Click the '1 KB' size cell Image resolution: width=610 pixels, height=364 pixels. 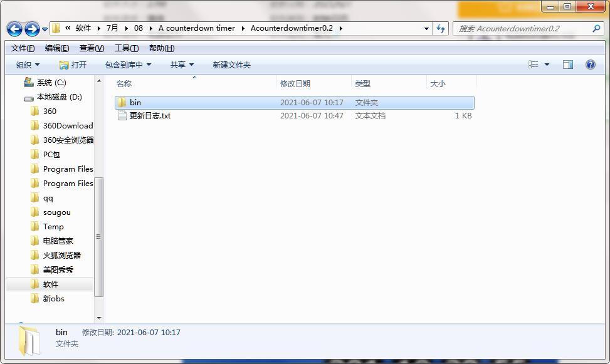pos(463,115)
